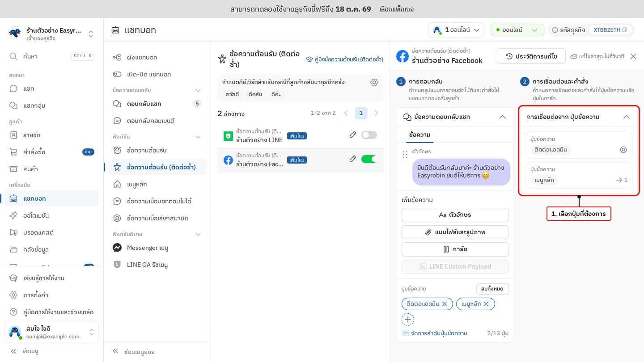Add a ตัวอักษร text message
The image size is (644, 362).
(455, 215)
